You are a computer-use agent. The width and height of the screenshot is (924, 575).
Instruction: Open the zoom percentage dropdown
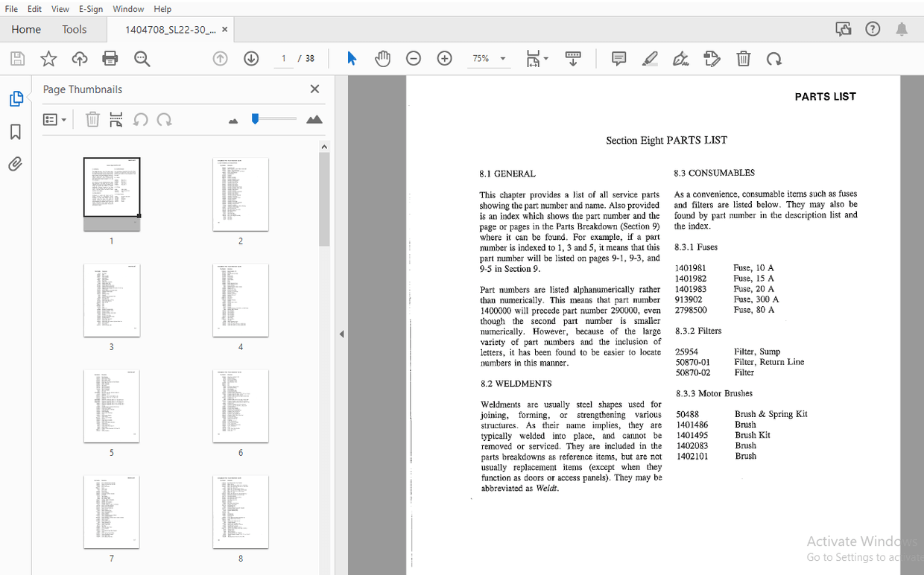coord(502,58)
